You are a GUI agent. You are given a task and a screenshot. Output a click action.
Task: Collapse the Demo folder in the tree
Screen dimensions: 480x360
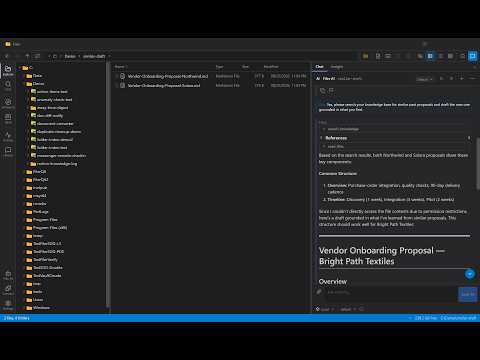pyautogui.click(x=25, y=84)
